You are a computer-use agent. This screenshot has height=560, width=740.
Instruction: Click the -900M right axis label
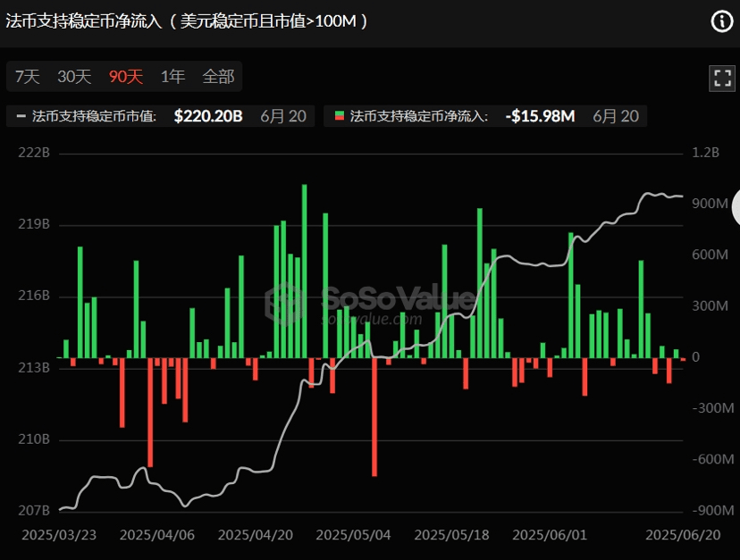pos(713,511)
